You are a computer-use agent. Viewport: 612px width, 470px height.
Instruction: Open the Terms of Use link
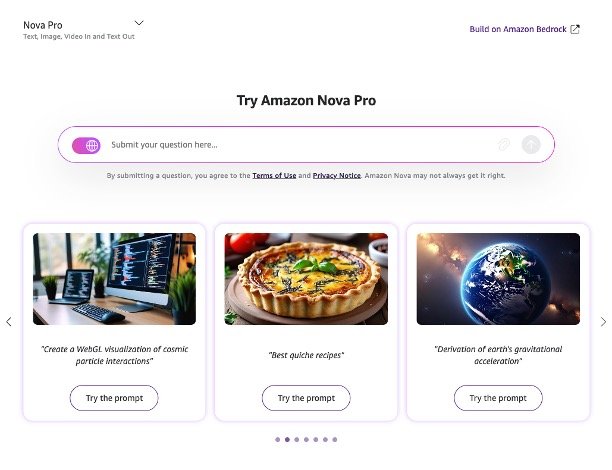[274, 176]
